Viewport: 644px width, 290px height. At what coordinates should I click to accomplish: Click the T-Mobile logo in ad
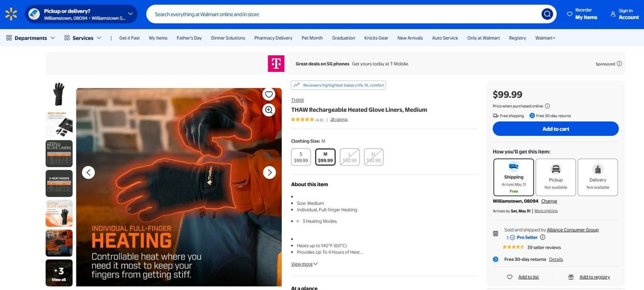(276, 64)
